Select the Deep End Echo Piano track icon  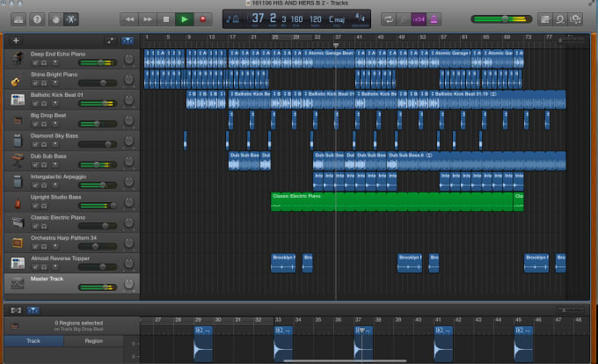[x=18, y=59]
